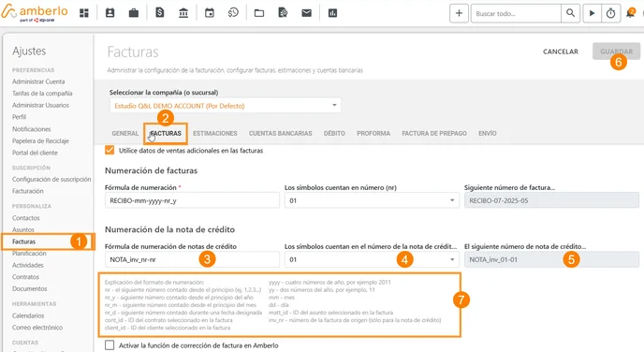Open credit note symbol count dropdown
This screenshot has width=644, height=352.
pyautogui.click(x=372, y=259)
